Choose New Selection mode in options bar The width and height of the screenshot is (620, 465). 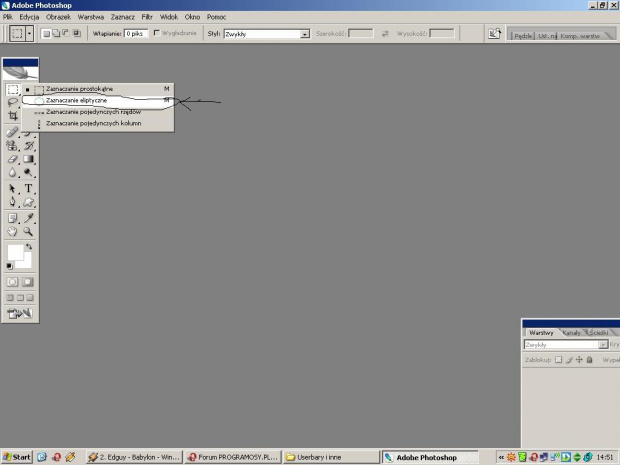click(46, 34)
